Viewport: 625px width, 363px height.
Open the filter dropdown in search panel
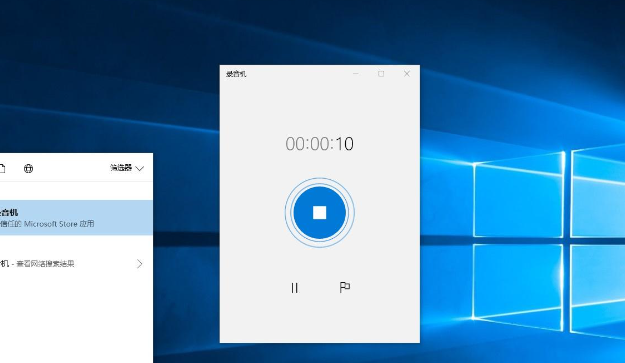tap(127, 168)
